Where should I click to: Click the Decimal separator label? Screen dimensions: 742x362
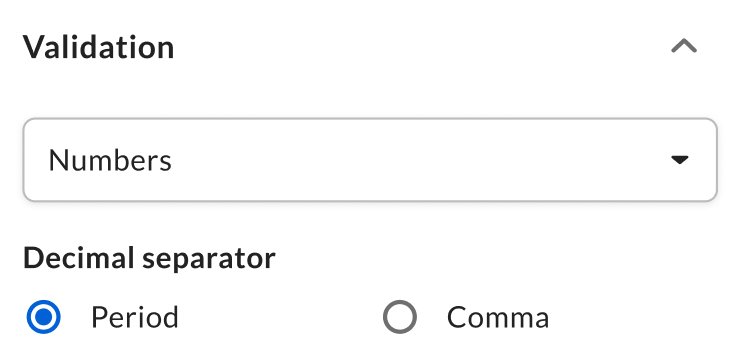pos(149,258)
